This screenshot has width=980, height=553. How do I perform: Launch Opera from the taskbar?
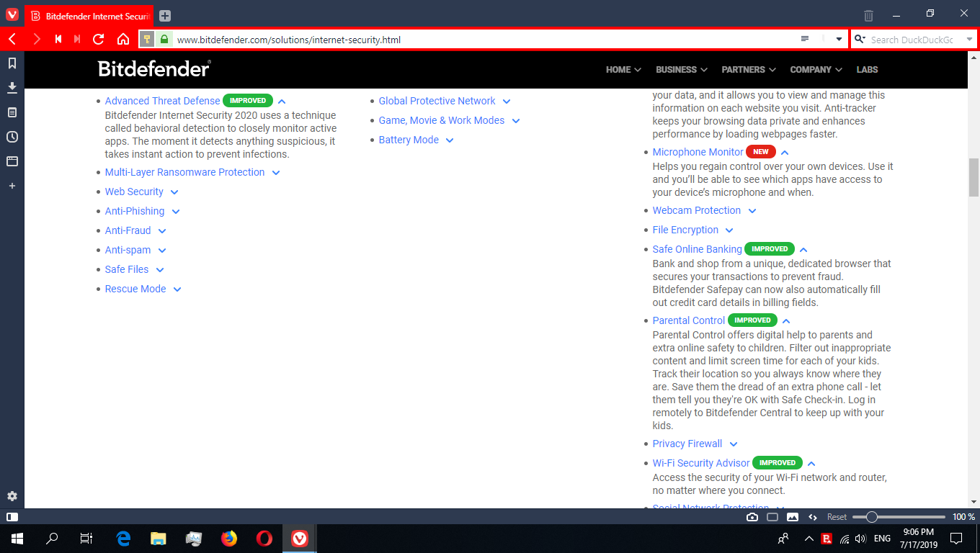click(264, 538)
